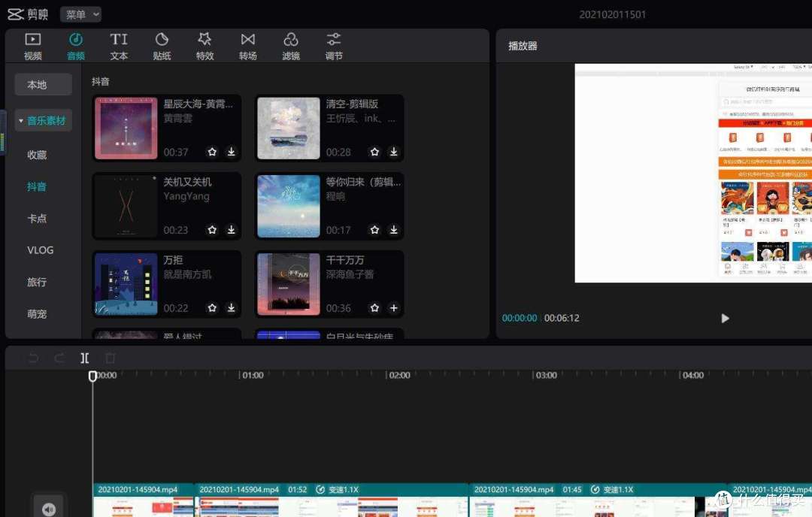The width and height of the screenshot is (812, 517).
Task: Click the current time 00:00:00 display
Action: [520, 318]
